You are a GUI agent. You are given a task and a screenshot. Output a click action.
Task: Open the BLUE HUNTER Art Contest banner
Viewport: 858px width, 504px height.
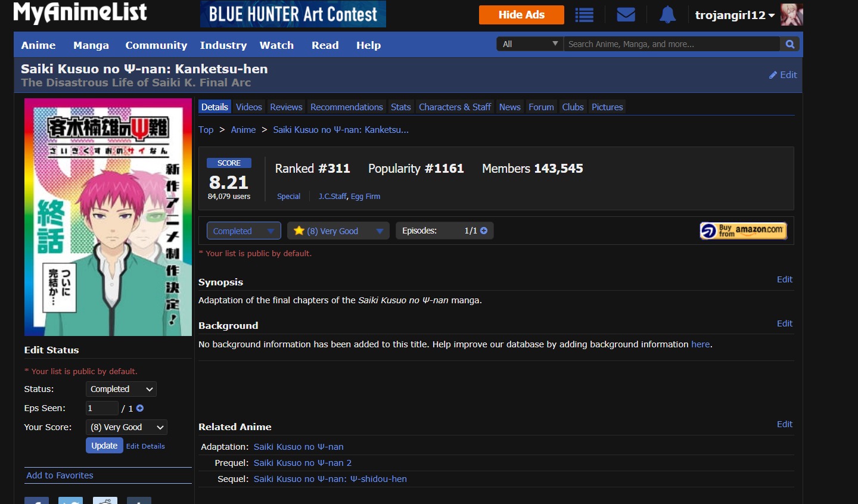(293, 14)
